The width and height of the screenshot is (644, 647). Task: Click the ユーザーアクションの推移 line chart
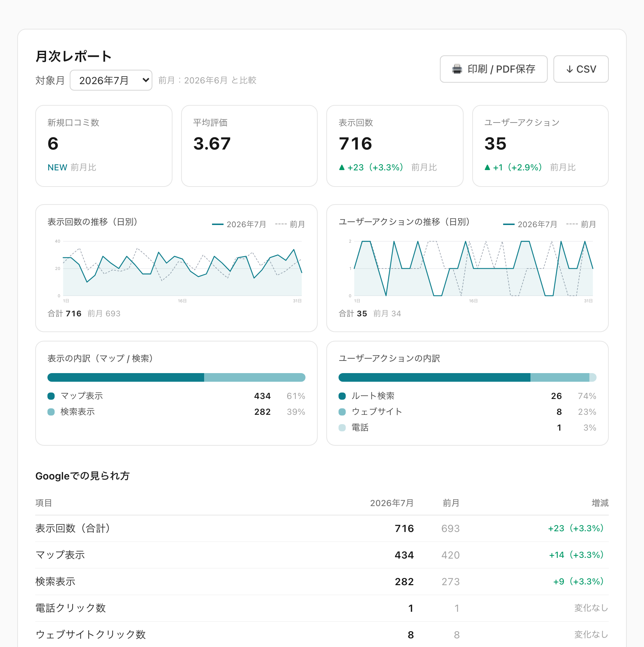(x=473, y=269)
